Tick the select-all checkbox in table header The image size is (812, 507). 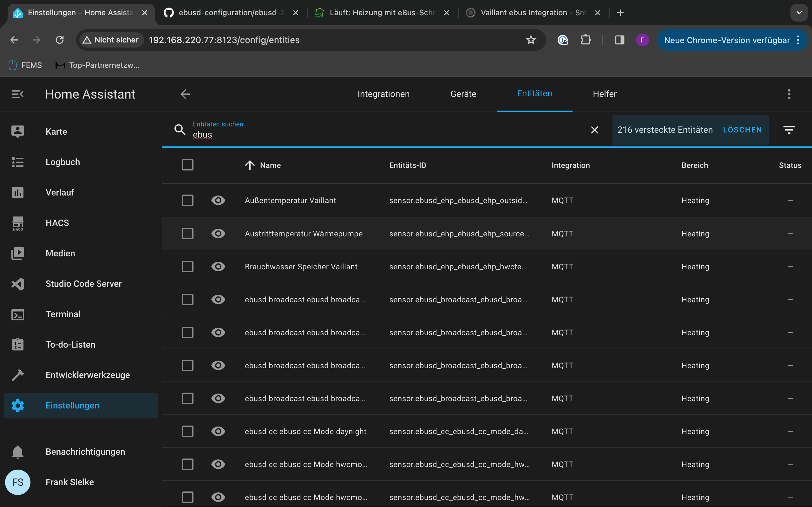(x=187, y=165)
